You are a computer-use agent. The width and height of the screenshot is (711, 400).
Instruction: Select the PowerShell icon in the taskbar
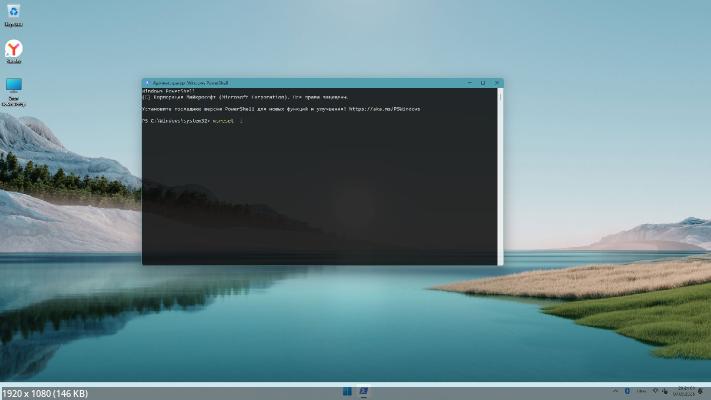pos(364,390)
